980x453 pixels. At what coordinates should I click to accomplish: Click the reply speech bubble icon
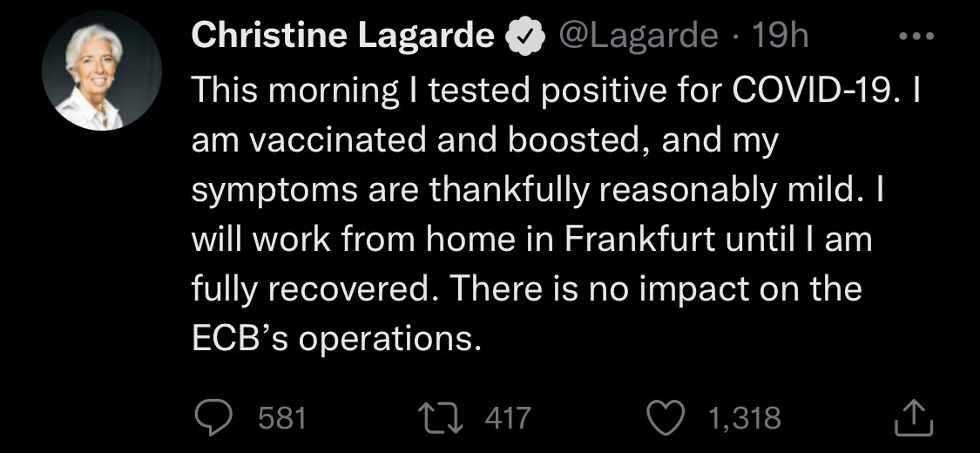(x=212, y=418)
